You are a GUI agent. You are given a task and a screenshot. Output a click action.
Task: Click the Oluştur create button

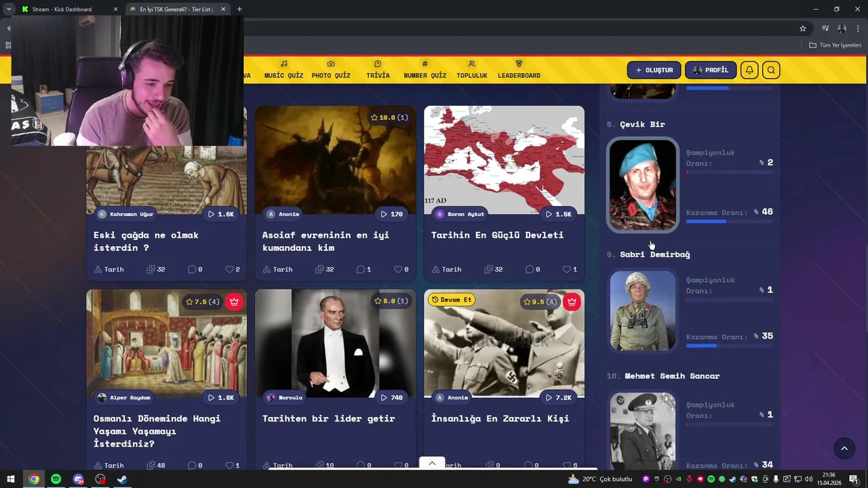[x=654, y=70]
